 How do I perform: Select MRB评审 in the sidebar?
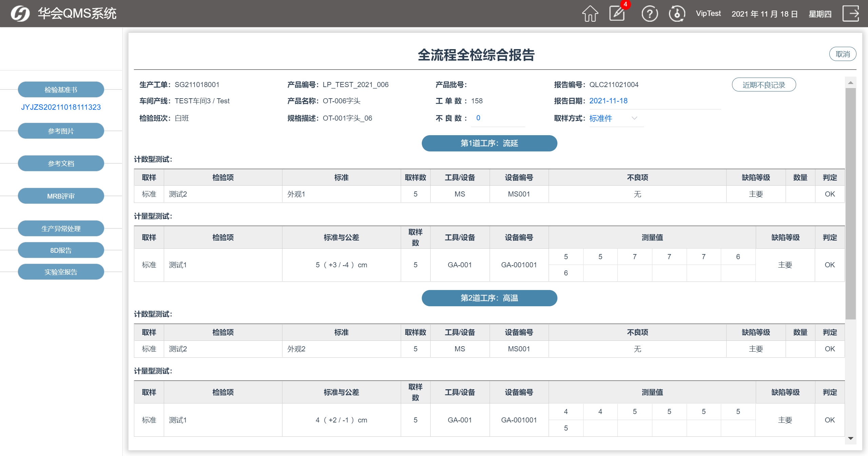point(61,196)
